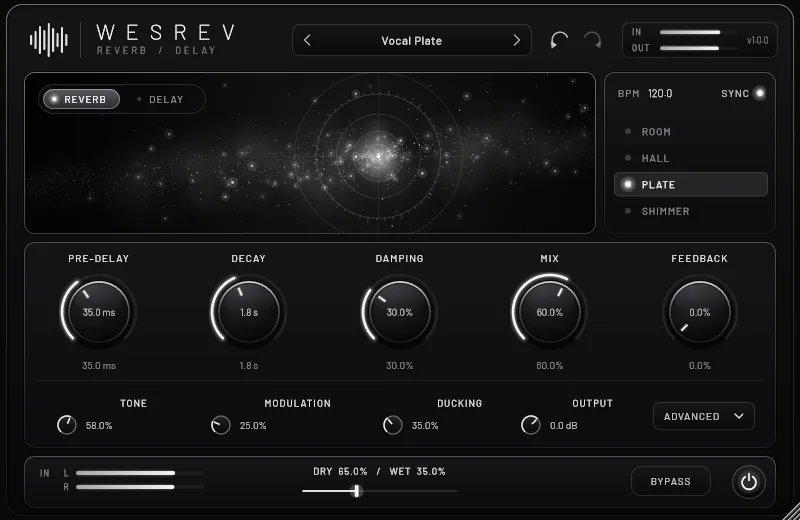Click the Mix knob
The height and width of the screenshot is (520, 800).
549,312
